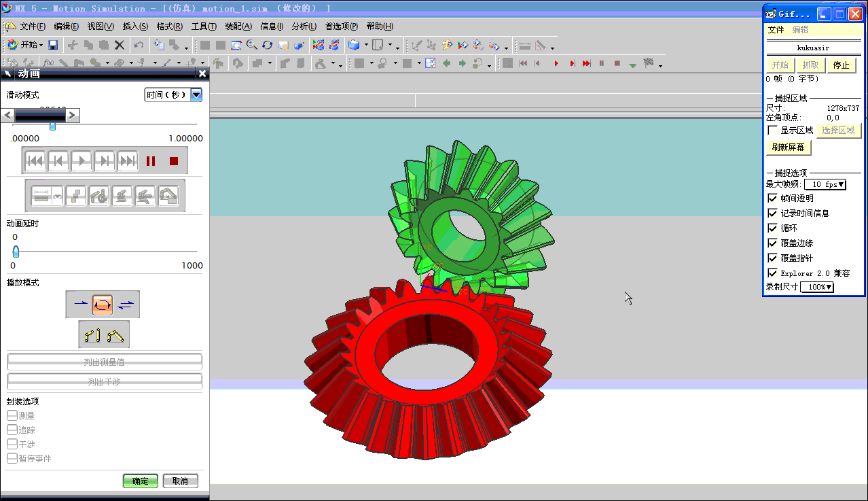Toggle the 干涉 checkbox
The image size is (868, 501).
12,444
